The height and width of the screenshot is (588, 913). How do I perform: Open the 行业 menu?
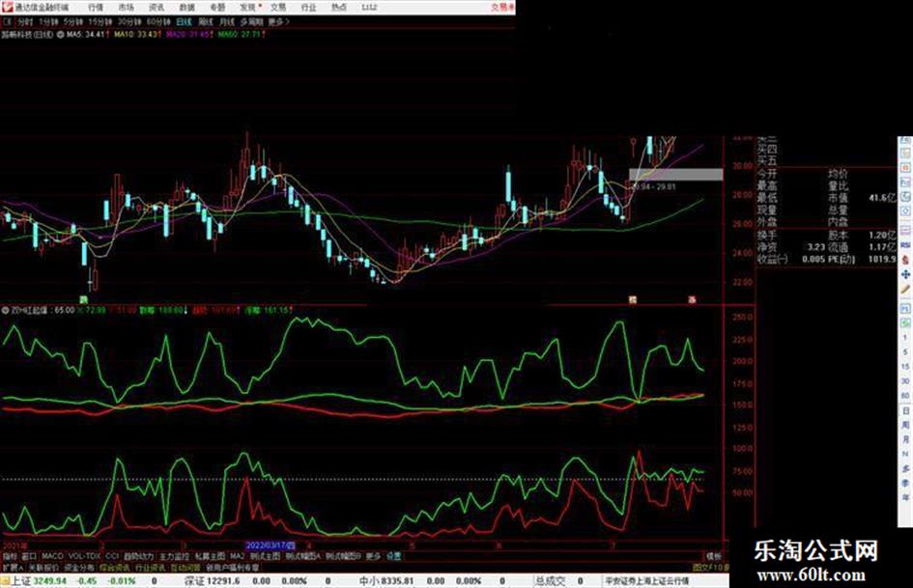pyautogui.click(x=308, y=7)
